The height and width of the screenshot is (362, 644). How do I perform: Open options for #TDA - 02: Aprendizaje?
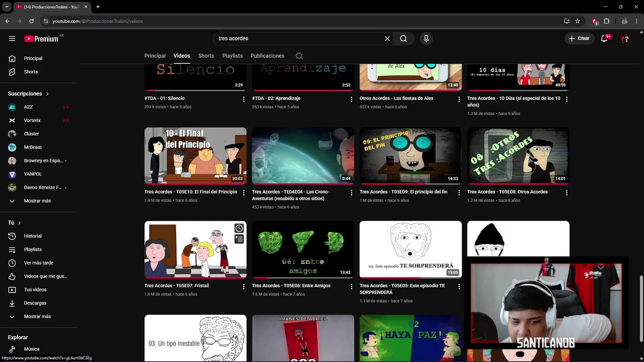[x=351, y=100]
